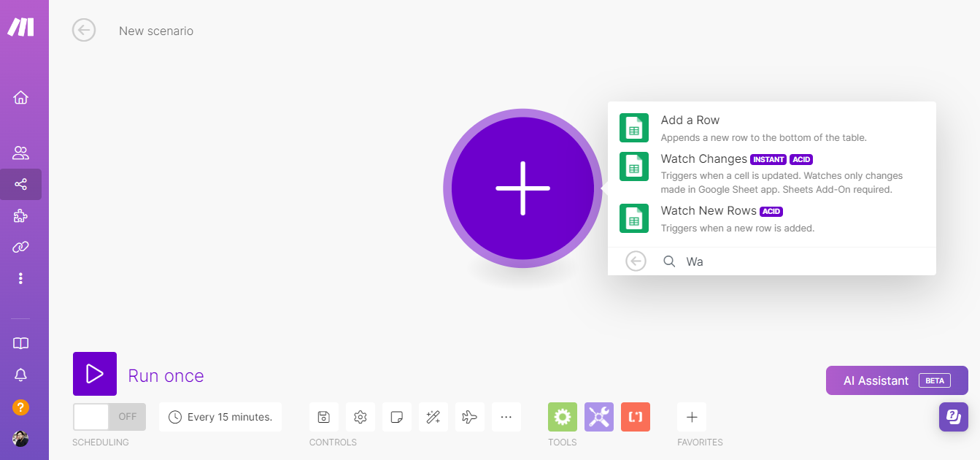Toggle the scheduling switch on
The image size is (980, 460).
pos(109,417)
